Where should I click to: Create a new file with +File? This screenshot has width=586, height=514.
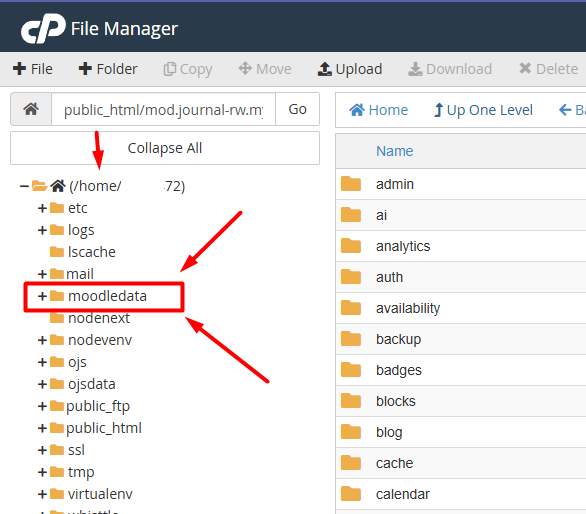pyautogui.click(x=33, y=69)
